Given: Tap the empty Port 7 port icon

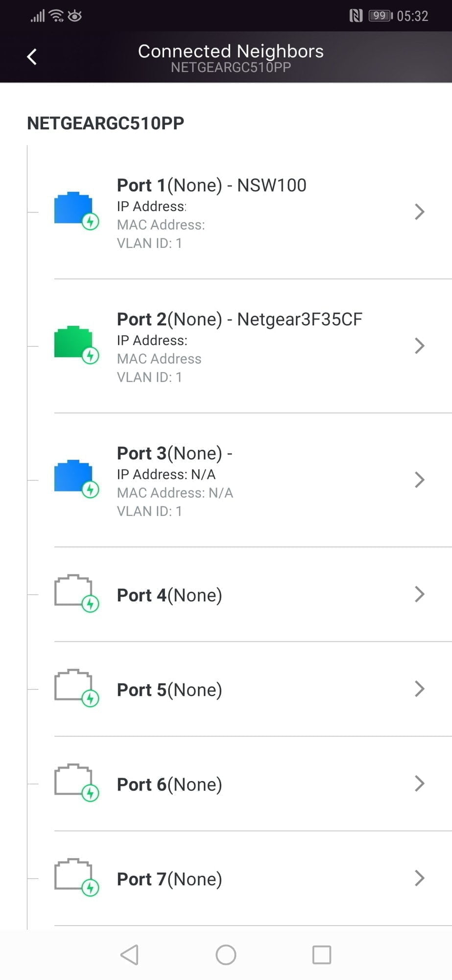Looking at the screenshot, I should point(73,875).
